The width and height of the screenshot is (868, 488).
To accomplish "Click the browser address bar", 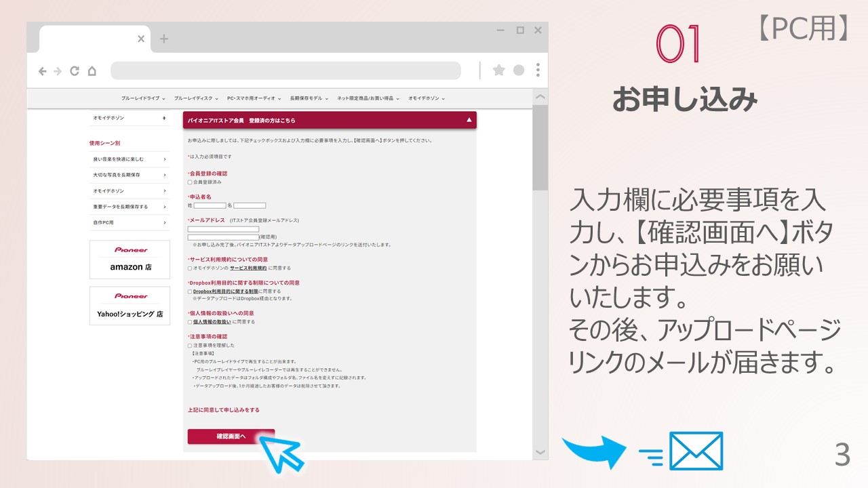I will pos(285,70).
